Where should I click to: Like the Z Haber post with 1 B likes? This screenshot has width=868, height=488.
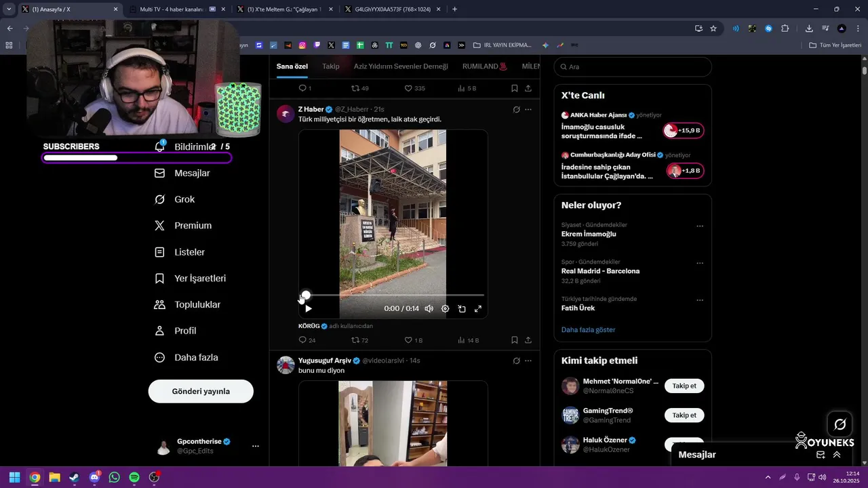tap(413, 340)
